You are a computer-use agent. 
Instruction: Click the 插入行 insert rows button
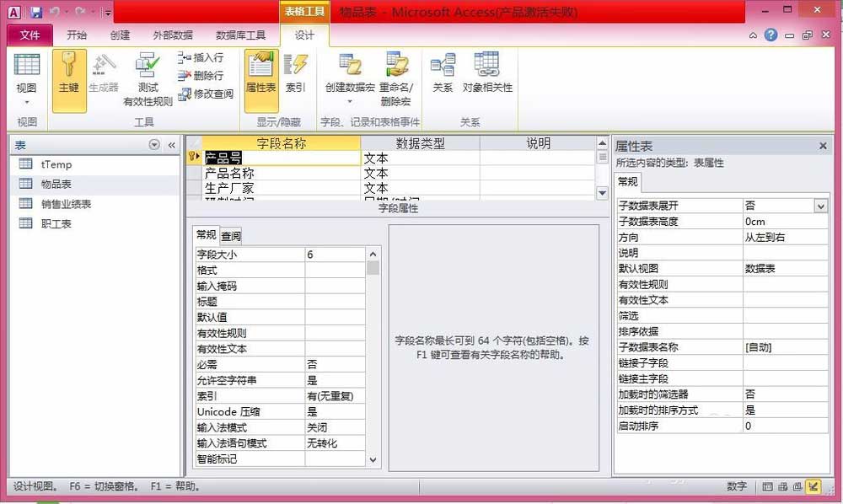[201, 57]
